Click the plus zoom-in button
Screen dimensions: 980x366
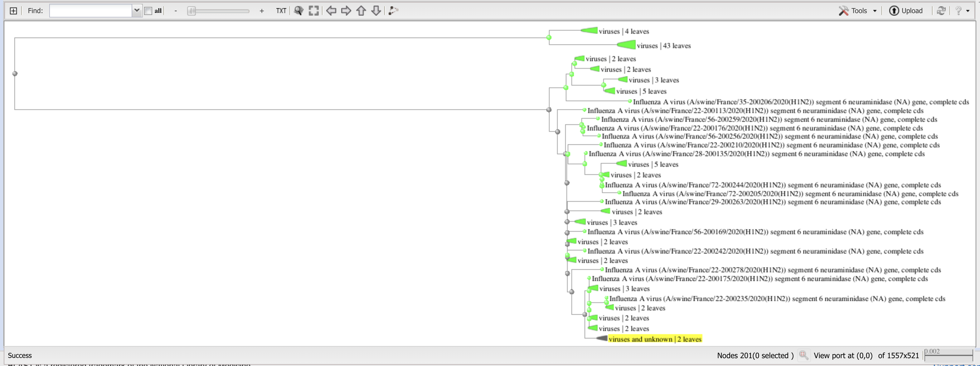(261, 11)
